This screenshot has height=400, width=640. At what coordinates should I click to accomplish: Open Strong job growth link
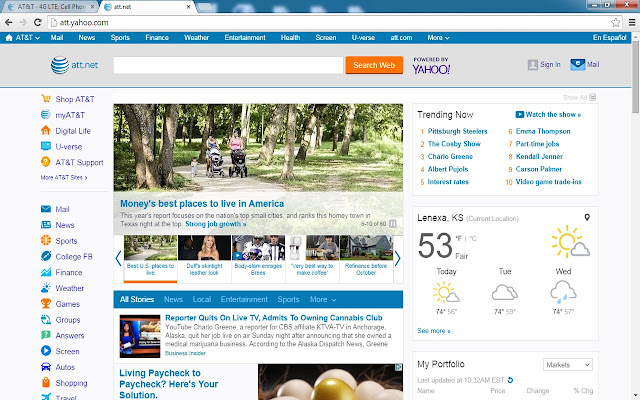(216, 224)
